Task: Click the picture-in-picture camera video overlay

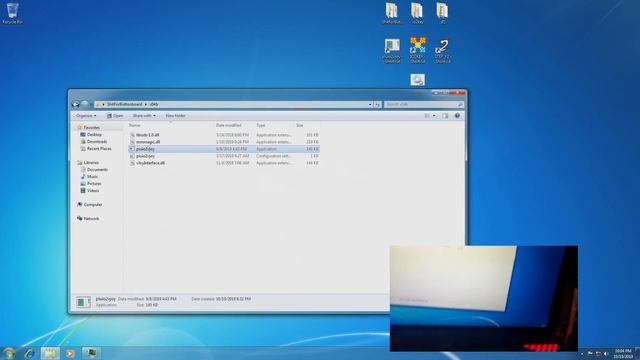Action: [x=484, y=298]
